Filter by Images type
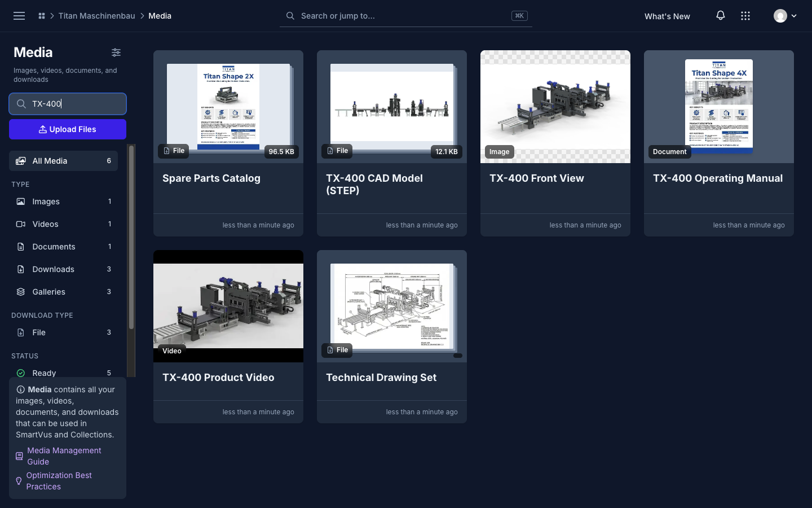 pos(64,202)
